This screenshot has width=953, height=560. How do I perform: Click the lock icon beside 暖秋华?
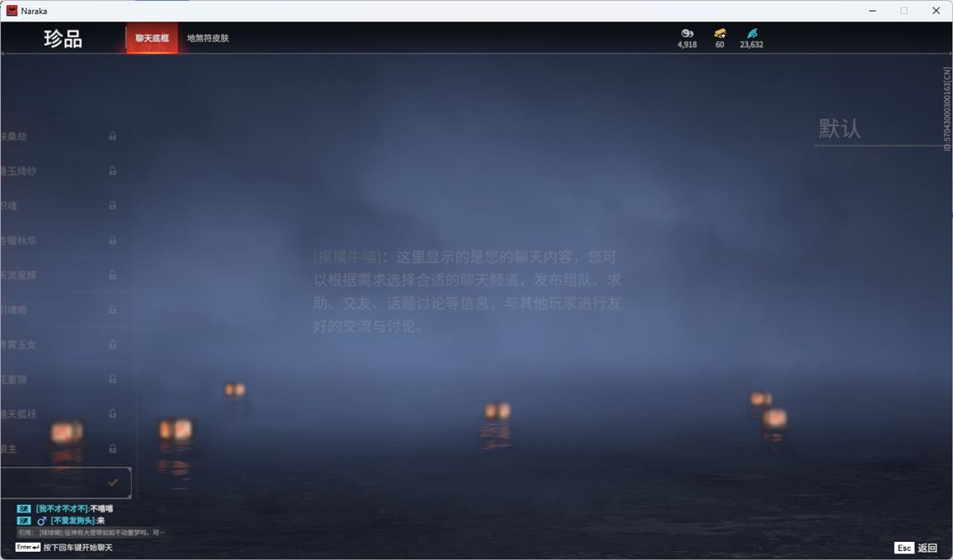(x=113, y=240)
